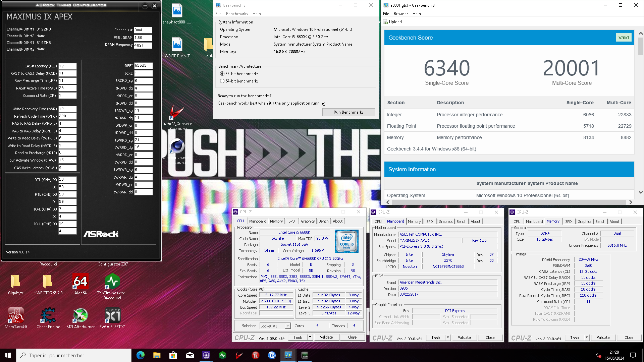Click the tREFI value field
Image resolution: width=644 pixels, height=362 pixels.
click(144, 66)
